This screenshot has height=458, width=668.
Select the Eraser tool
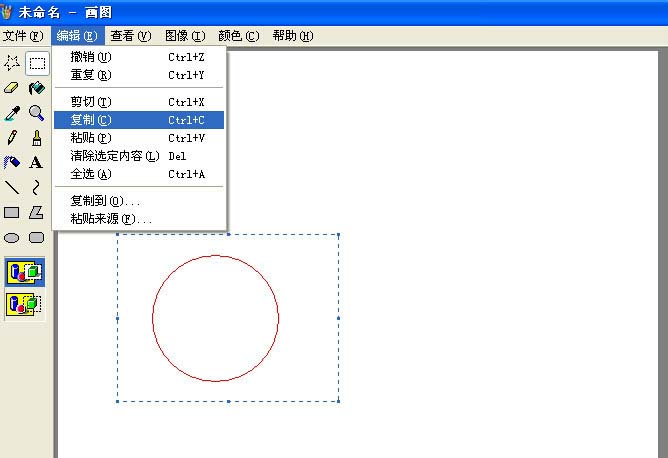pos(12,88)
